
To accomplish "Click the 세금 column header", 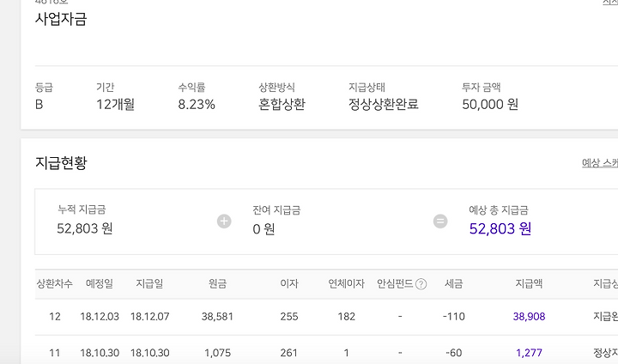I will 455,284.
